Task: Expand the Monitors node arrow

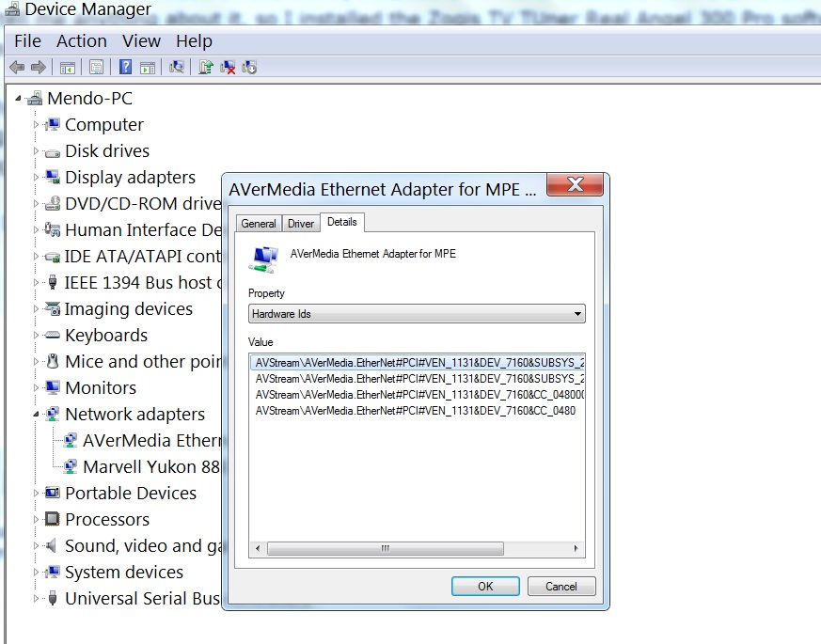Action: point(36,387)
